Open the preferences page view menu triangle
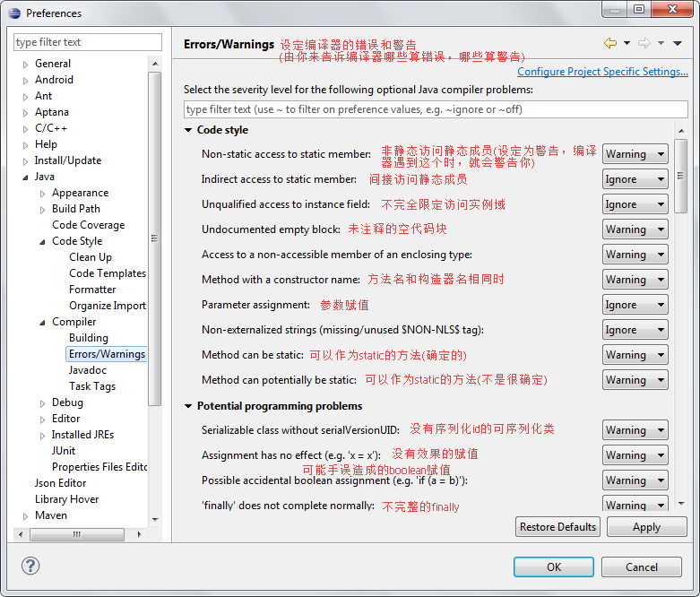Image resolution: width=700 pixels, height=597 pixels. (x=678, y=43)
